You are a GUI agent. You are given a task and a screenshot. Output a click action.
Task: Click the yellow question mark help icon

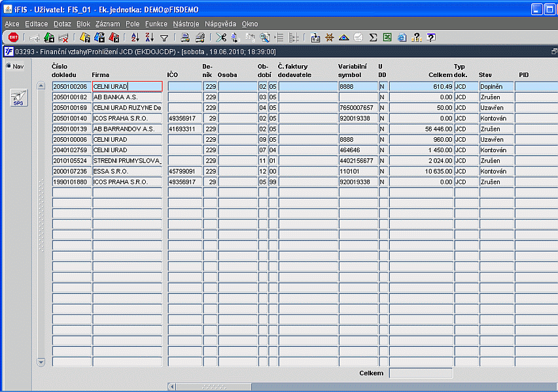click(x=416, y=37)
